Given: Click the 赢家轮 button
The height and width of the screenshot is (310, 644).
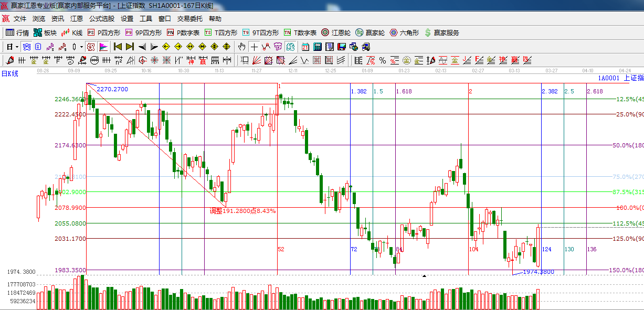Looking at the screenshot, I should (370, 33).
